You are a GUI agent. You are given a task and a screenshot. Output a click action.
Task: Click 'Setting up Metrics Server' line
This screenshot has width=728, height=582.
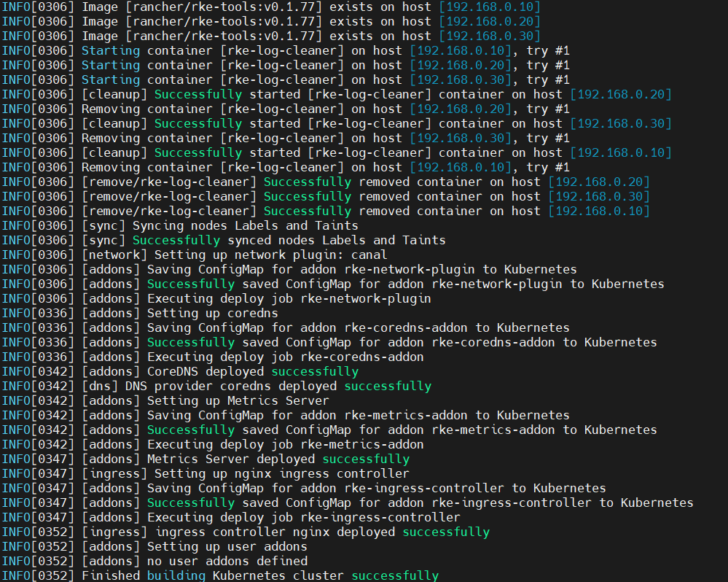pos(165,400)
